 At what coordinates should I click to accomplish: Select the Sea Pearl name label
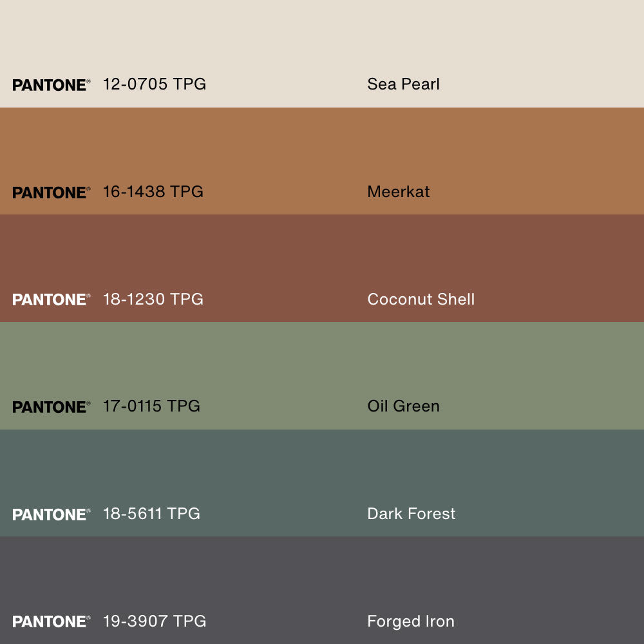(403, 84)
